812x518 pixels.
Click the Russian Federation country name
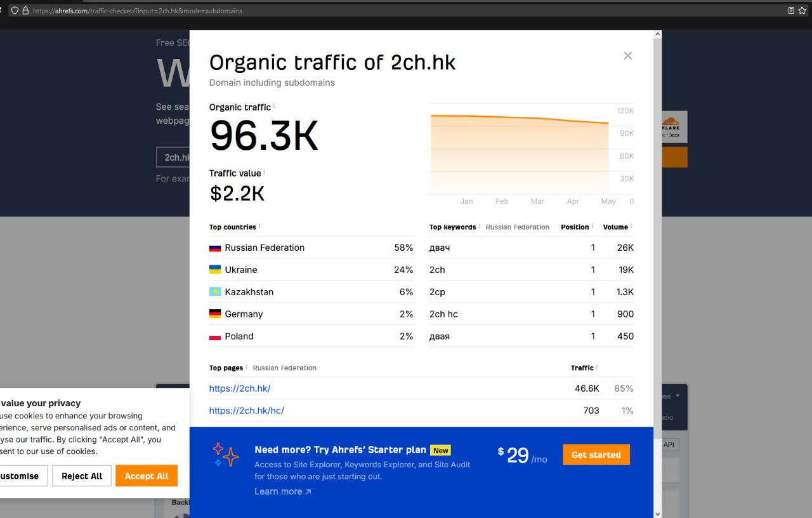[x=265, y=248]
